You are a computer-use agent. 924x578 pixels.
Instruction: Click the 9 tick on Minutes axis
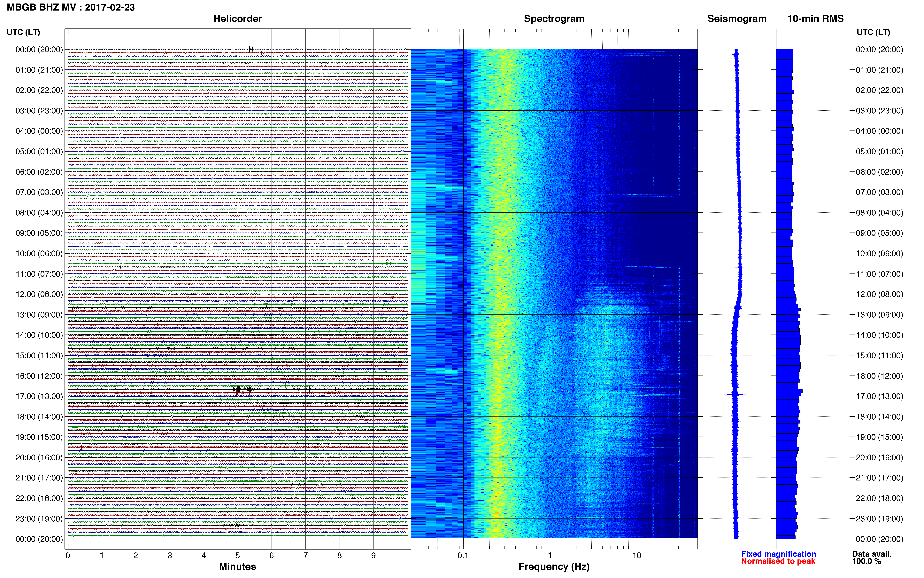[373, 556]
